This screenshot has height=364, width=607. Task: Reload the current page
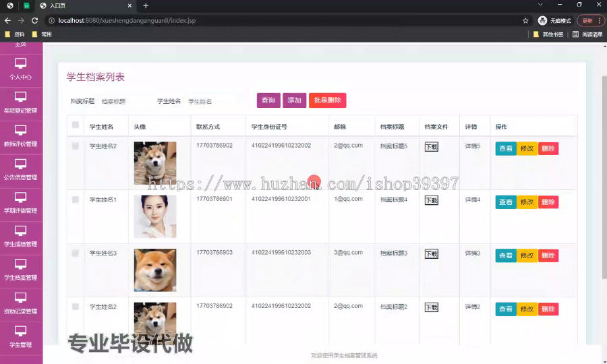point(35,20)
